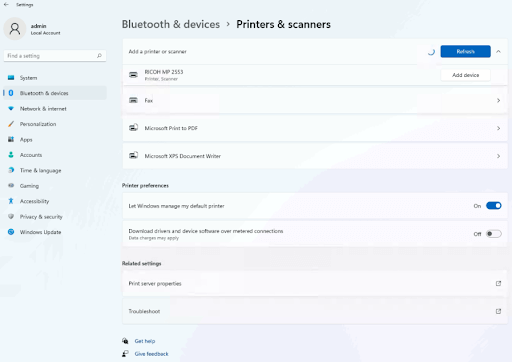Click the Accessibility figure icon
The width and height of the screenshot is (512, 362).
coord(11,201)
